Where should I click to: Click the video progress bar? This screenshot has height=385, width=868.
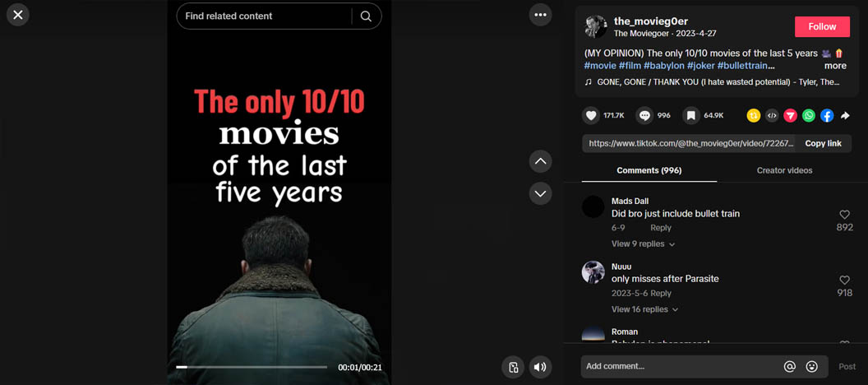(x=252, y=367)
